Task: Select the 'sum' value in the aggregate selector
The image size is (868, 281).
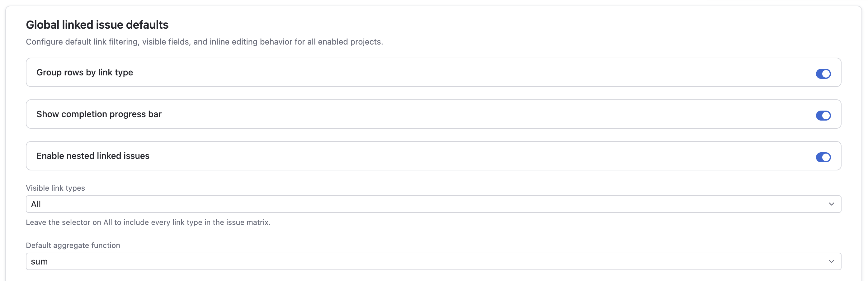Action: tap(40, 261)
